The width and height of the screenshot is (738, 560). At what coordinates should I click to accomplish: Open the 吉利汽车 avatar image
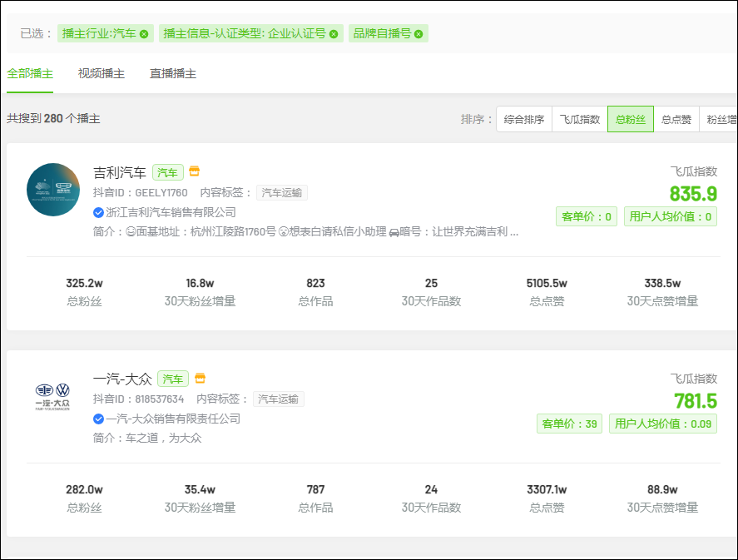point(53,190)
